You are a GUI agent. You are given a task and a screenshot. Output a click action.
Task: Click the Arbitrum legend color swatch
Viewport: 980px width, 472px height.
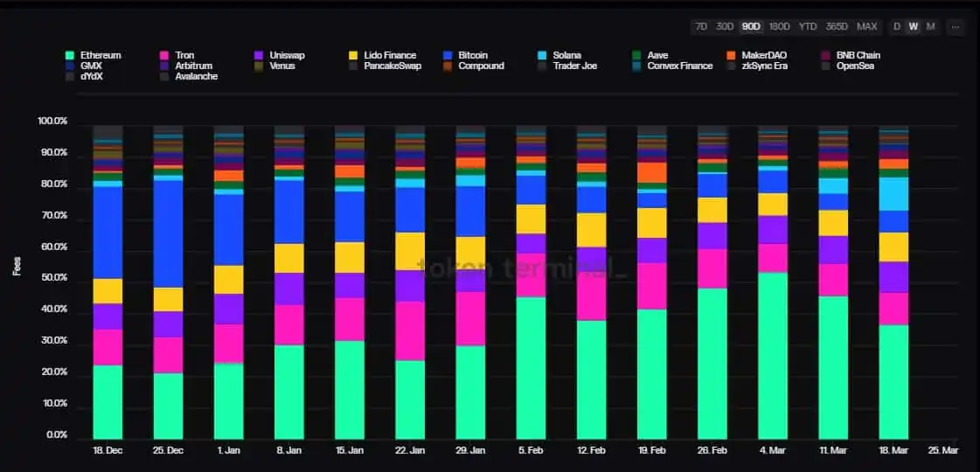pos(164,66)
